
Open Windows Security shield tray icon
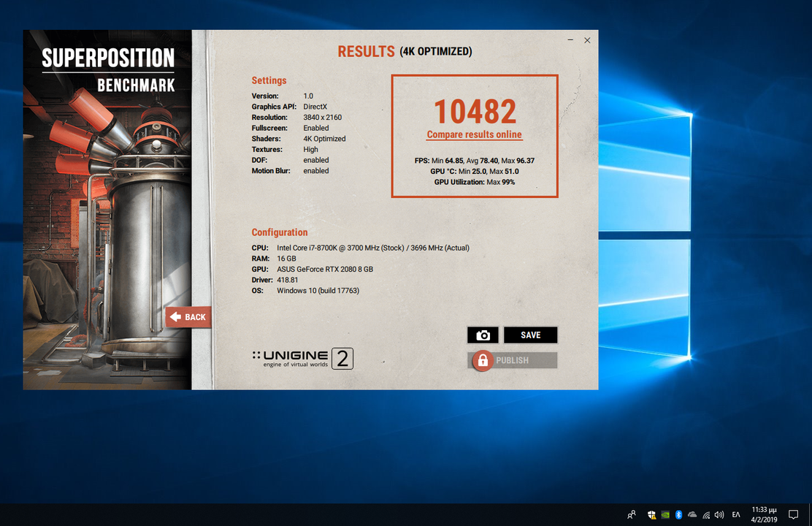coord(651,514)
